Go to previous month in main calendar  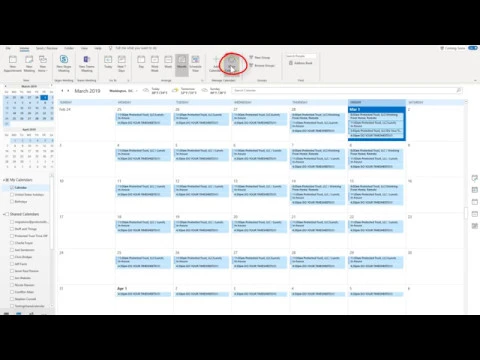pyautogui.click(x=62, y=91)
